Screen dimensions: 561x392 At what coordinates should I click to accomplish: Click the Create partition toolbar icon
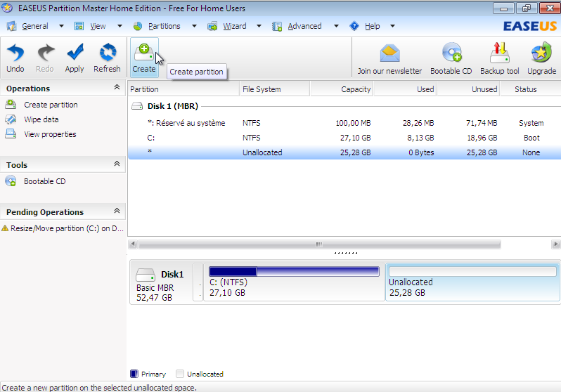click(x=144, y=53)
